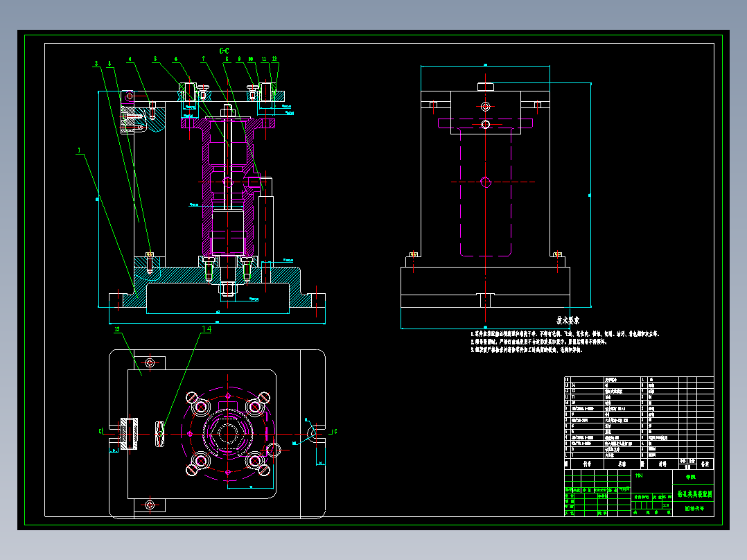Click the 备注 header cell in parts list
This screenshot has width=747, height=560.
click(x=705, y=464)
